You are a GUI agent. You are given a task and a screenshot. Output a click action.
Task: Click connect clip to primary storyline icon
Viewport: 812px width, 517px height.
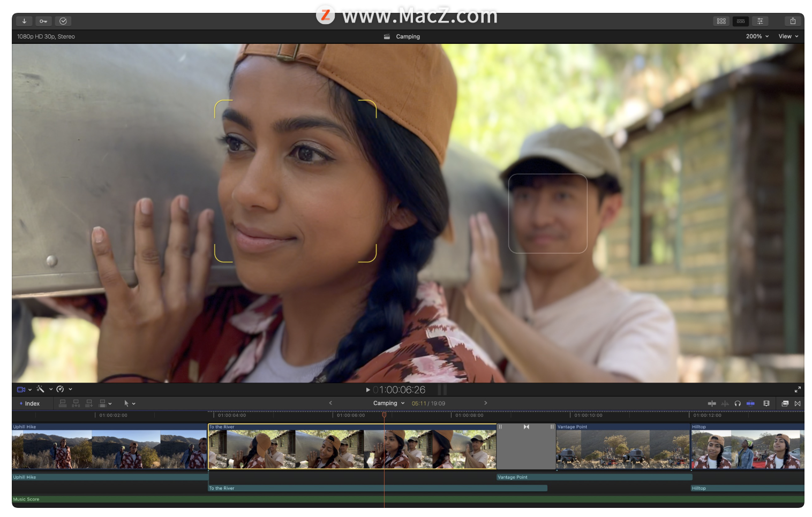[63, 404]
